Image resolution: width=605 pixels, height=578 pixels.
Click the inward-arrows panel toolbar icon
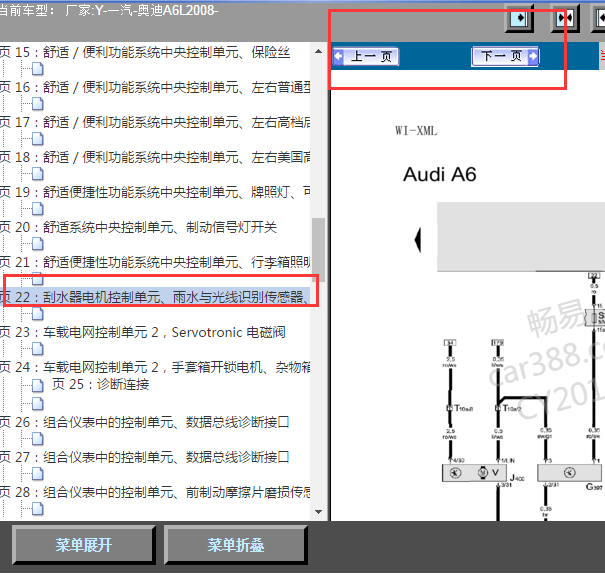(565, 19)
